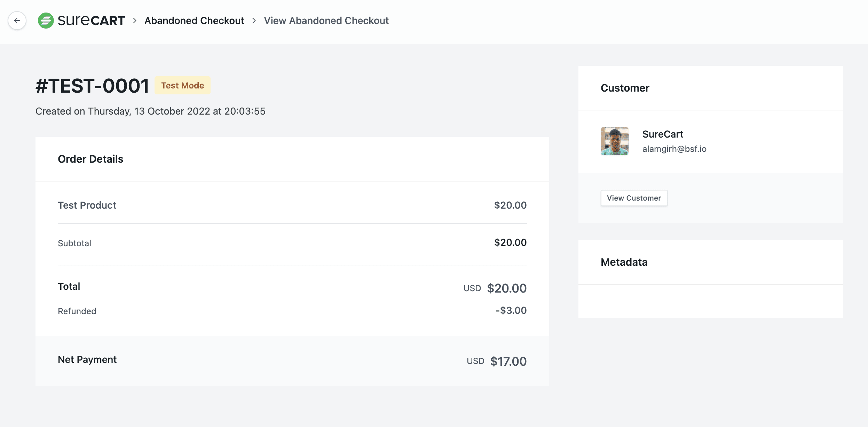Click the chevron after the SureCart logo

(x=135, y=21)
